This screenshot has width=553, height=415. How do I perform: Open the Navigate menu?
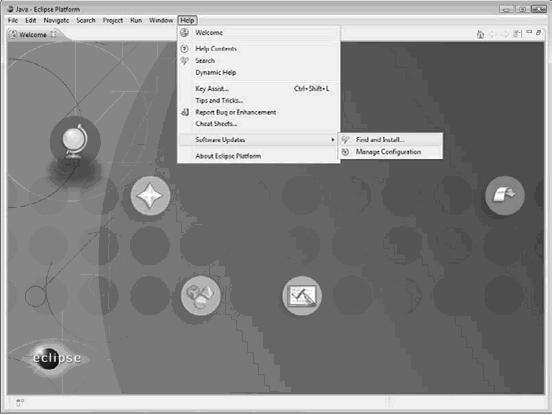pyautogui.click(x=56, y=20)
